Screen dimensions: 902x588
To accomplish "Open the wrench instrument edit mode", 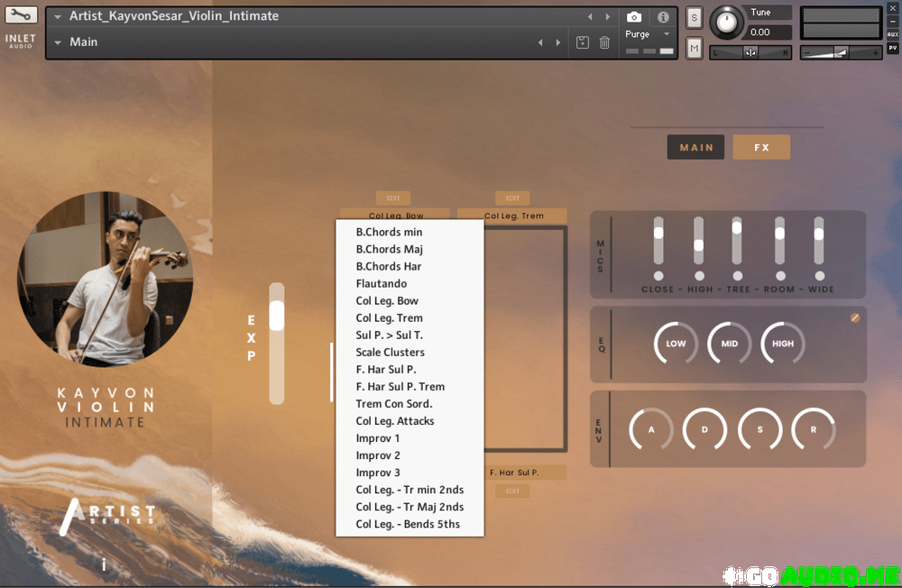I will pos(22,15).
